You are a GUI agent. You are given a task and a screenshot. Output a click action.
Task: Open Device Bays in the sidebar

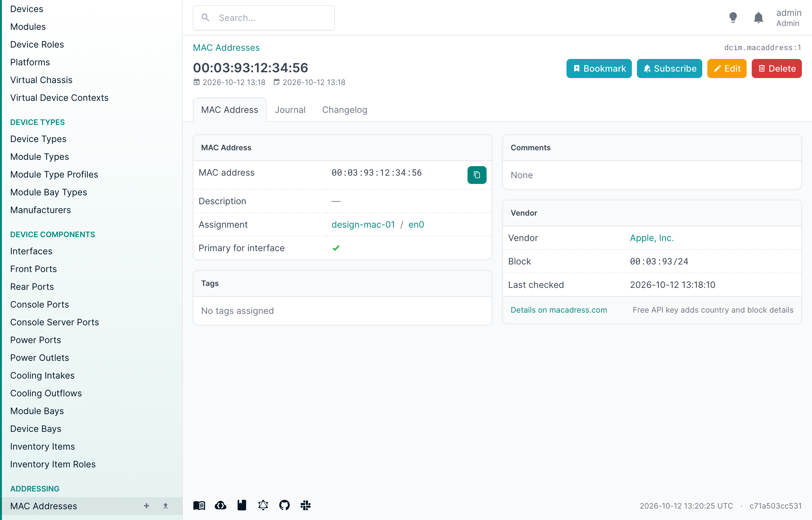tap(36, 428)
